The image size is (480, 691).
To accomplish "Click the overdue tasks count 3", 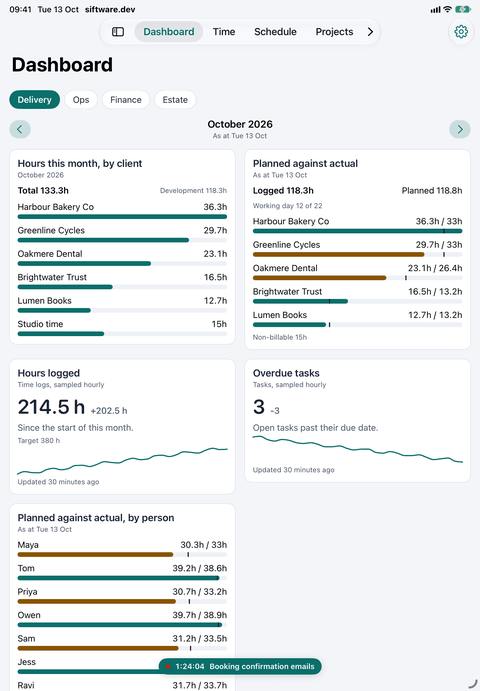I will [259, 407].
